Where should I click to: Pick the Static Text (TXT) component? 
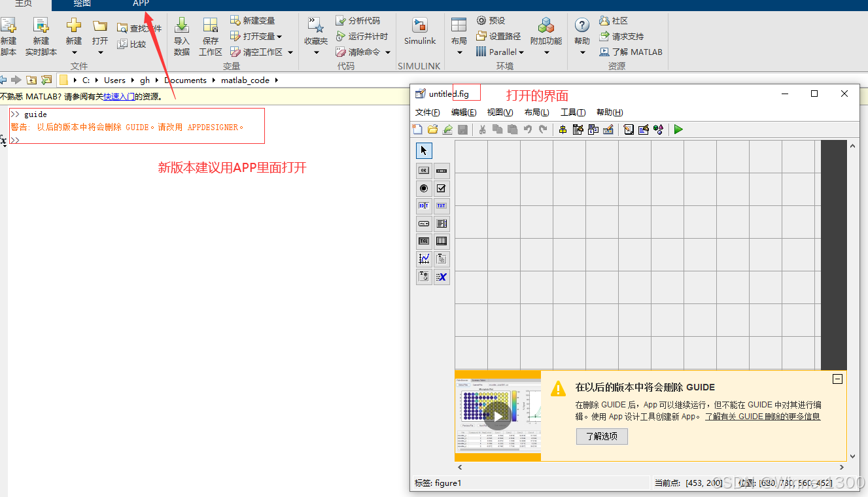point(442,206)
